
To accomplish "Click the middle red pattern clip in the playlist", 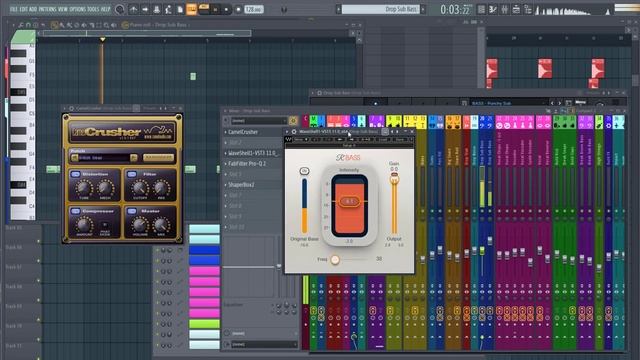I will (x=545, y=68).
